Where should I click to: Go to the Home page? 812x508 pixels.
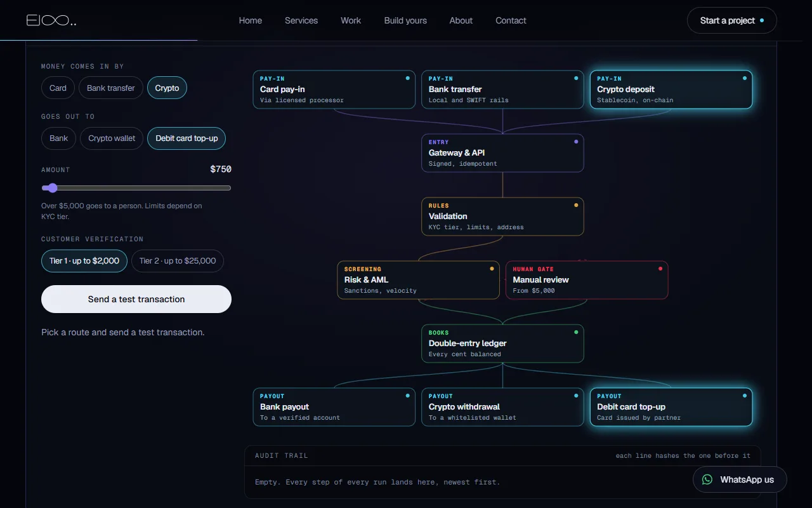[x=251, y=20]
